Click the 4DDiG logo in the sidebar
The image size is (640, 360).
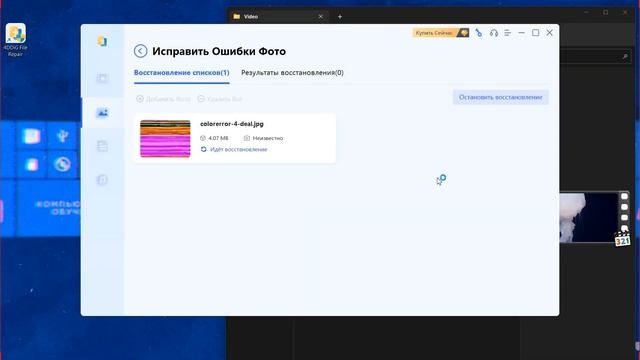click(102, 41)
